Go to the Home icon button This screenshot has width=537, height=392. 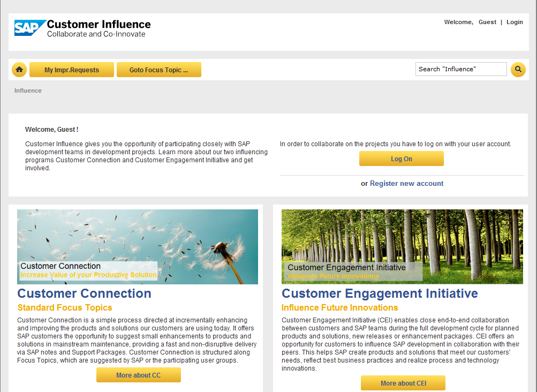click(19, 70)
